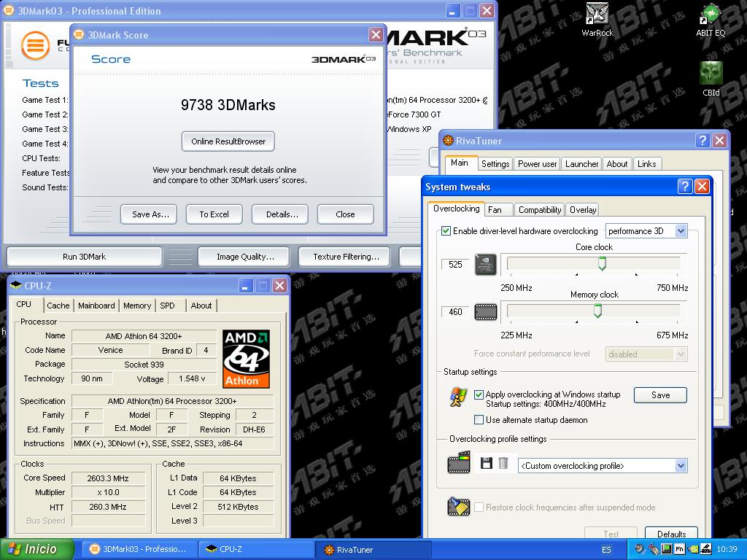Switch to CPU-Z from the taskbar
The width and height of the screenshot is (747, 560).
pos(255,549)
